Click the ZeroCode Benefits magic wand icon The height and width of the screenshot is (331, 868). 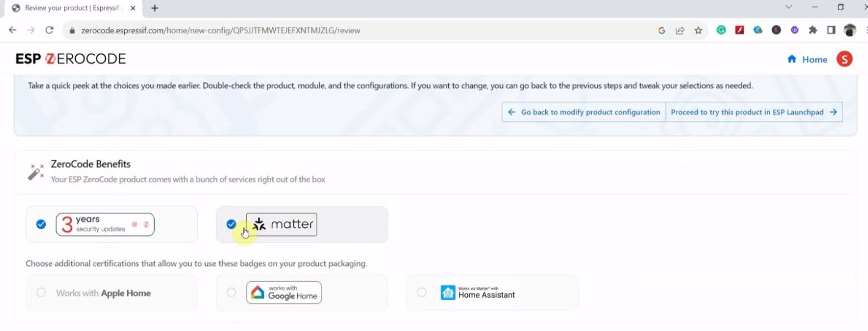(35, 170)
